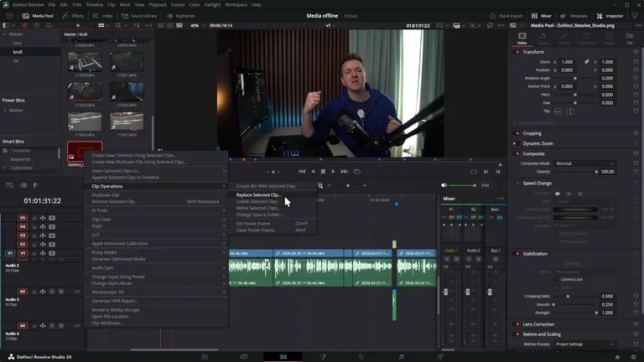The height and width of the screenshot is (362, 644).
Task: Click Quick Export in the toolbar
Action: [x=506, y=16]
